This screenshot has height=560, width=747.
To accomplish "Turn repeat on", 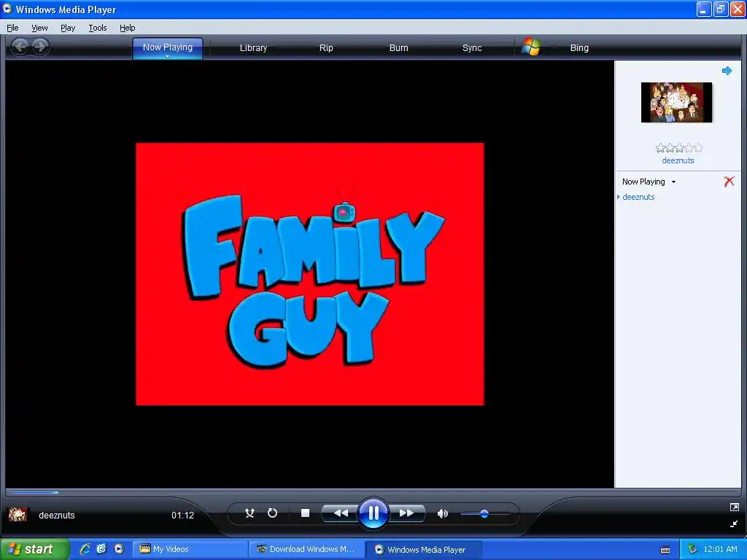I will [x=272, y=513].
